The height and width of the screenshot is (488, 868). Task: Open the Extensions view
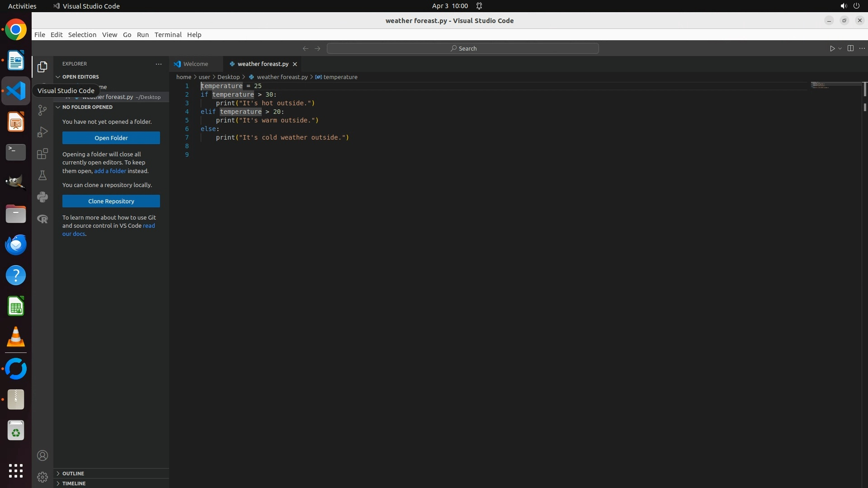[42, 154]
